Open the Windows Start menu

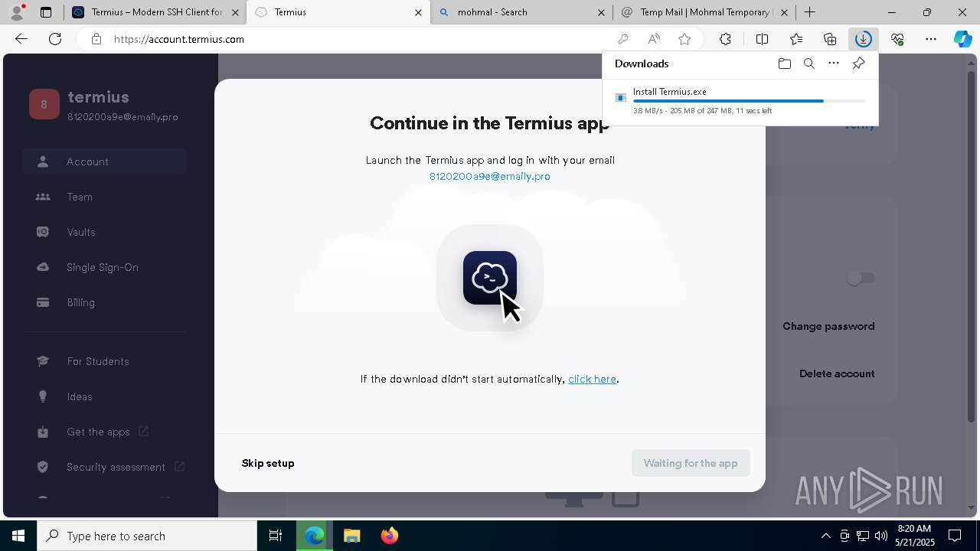18,536
